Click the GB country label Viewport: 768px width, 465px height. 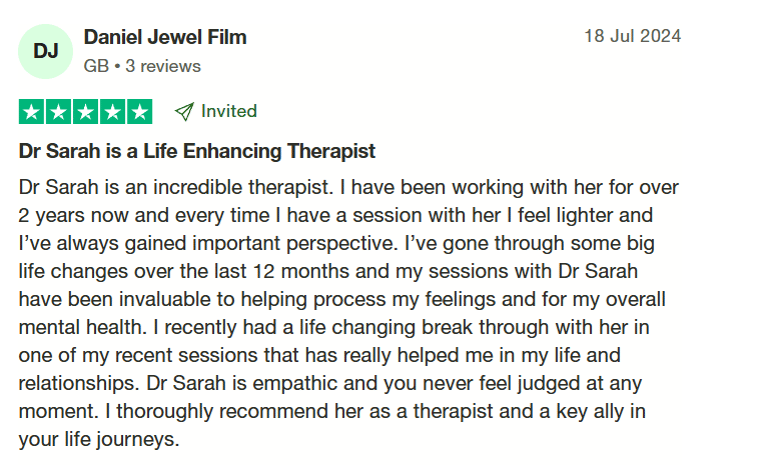pos(96,66)
